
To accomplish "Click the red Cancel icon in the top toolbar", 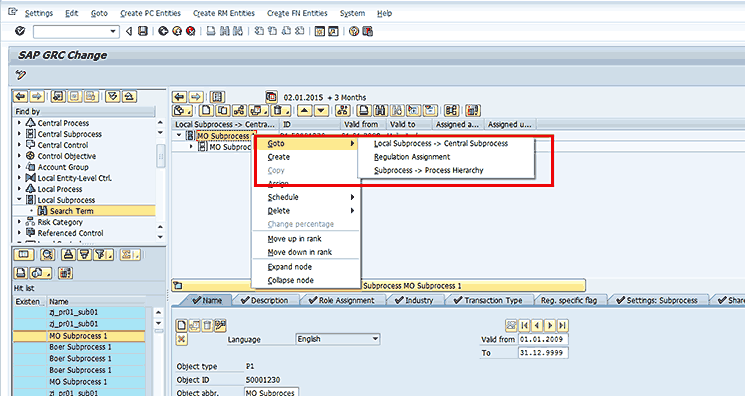I will pos(191,31).
